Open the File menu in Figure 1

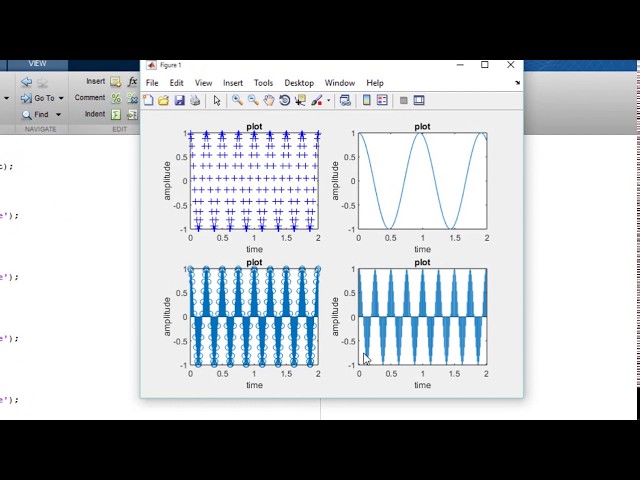[x=152, y=83]
